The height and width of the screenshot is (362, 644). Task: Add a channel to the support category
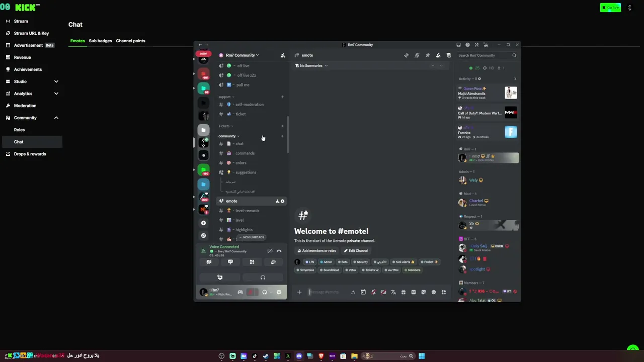tap(282, 97)
